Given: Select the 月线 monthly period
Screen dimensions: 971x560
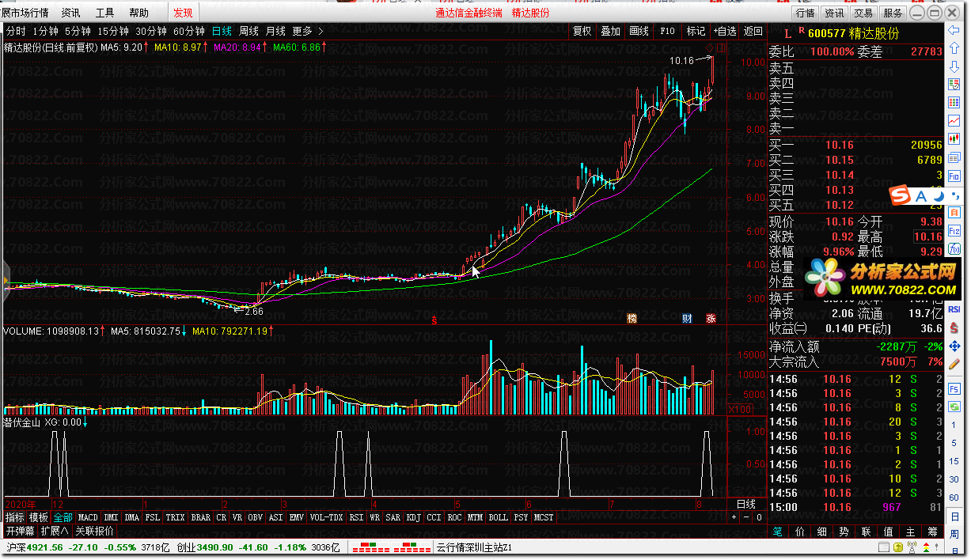Looking at the screenshot, I should coord(275,31).
